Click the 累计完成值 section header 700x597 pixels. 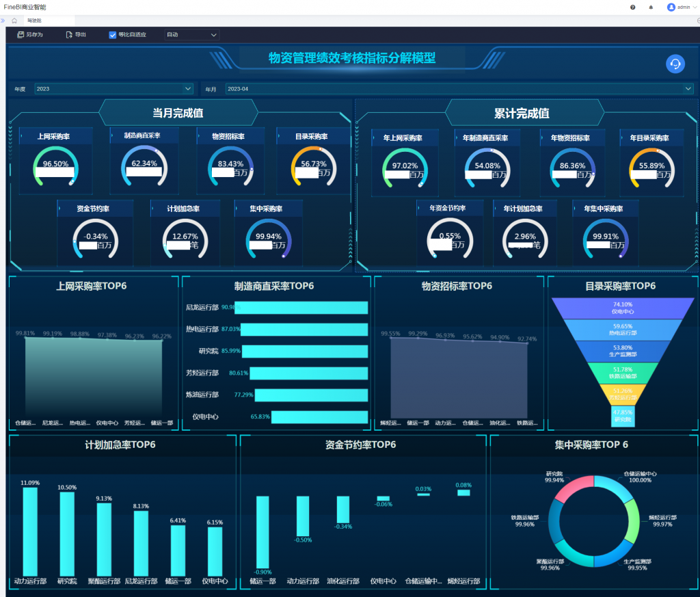522,114
